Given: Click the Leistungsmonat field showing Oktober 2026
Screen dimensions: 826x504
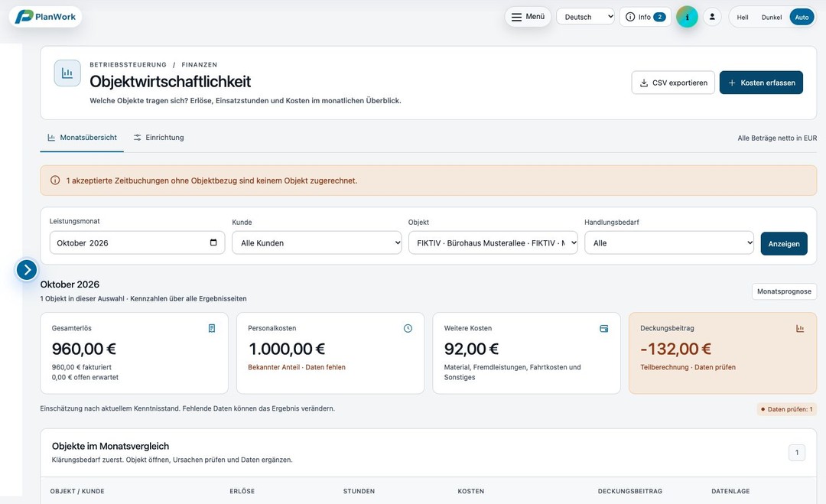Looking at the screenshot, I should pyautogui.click(x=137, y=242).
